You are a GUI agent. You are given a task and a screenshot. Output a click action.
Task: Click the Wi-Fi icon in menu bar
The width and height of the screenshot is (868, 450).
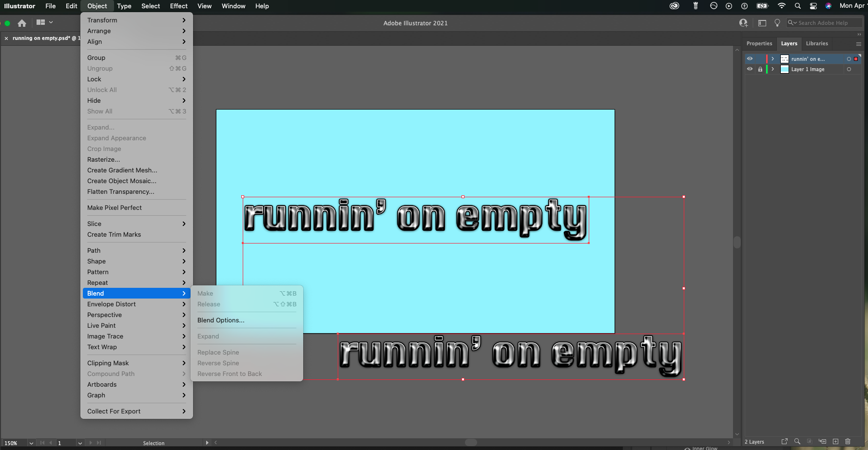tap(782, 6)
